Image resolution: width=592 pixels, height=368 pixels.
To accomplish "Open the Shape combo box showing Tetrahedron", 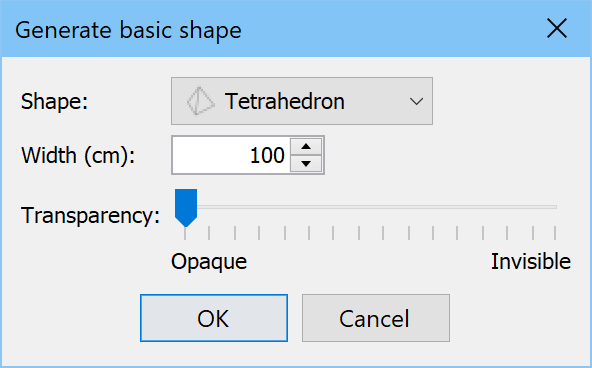I will pyautogui.click(x=302, y=101).
